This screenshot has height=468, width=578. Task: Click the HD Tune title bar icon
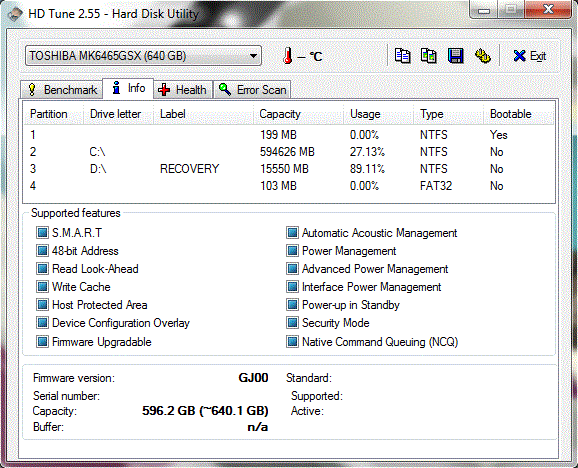pyautogui.click(x=15, y=14)
